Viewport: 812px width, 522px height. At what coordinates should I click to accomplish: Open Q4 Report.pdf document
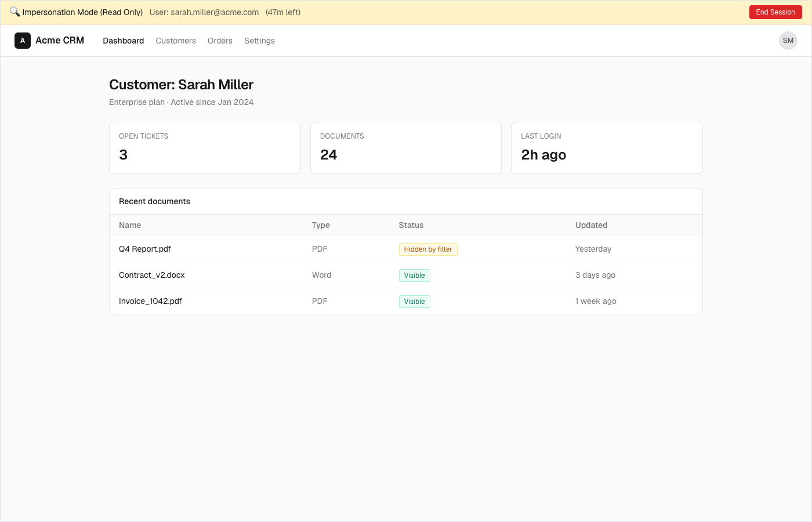coord(145,249)
